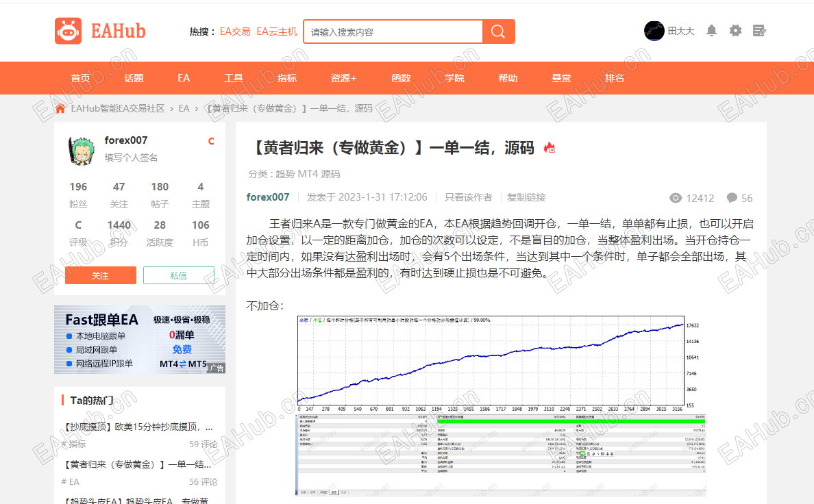Viewport: 814px width, 504px height.
Task: Click the EAHub robot logo icon
Action: pos(68,31)
